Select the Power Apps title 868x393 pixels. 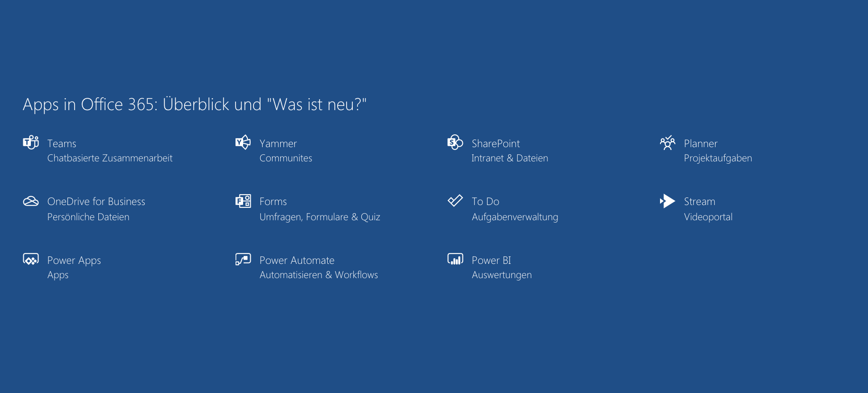[74, 261]
